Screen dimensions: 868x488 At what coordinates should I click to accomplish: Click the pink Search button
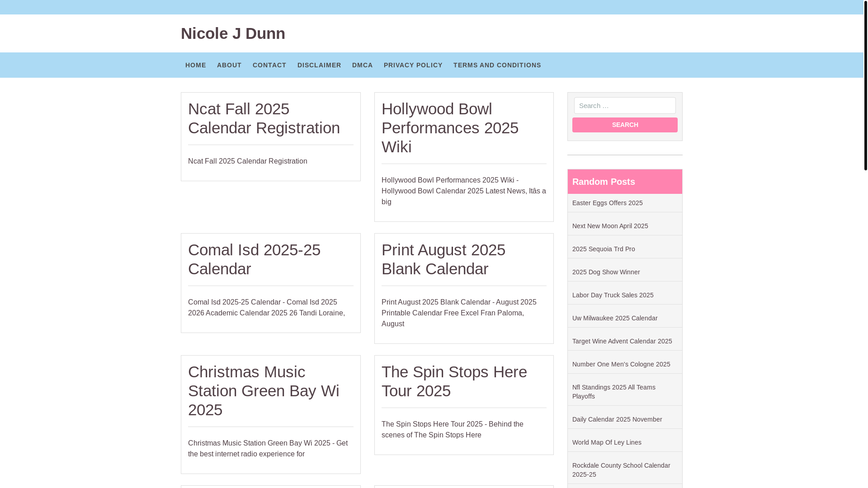[625, 125]
